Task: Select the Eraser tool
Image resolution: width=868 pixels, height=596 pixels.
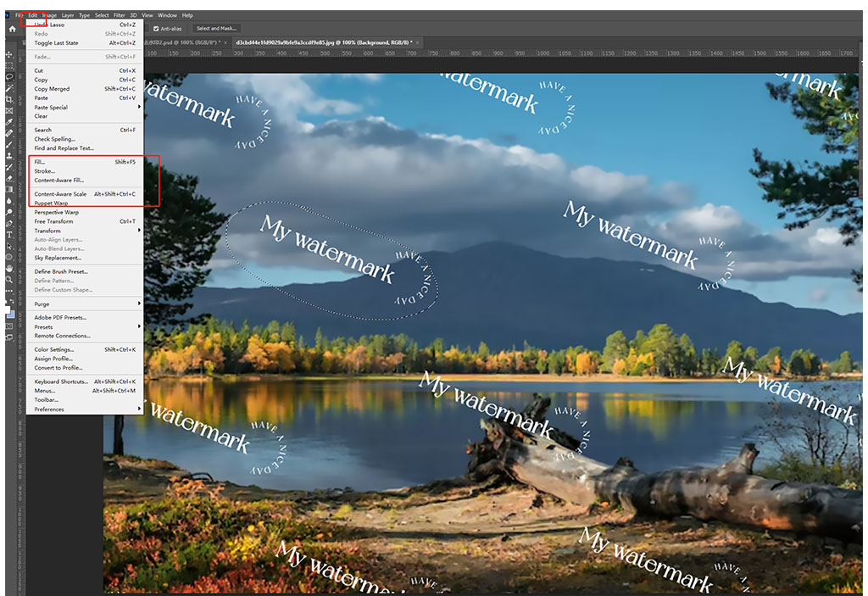Action: 9,178
